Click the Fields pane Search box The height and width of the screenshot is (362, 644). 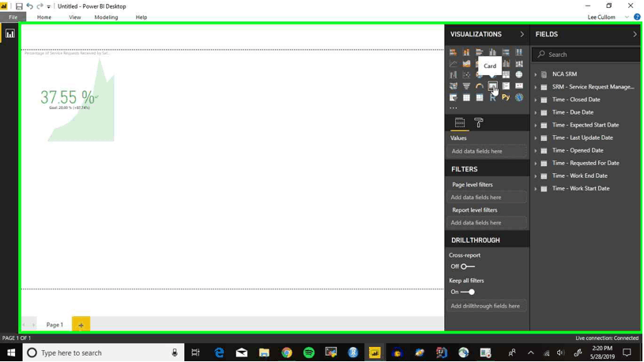click(586, 55)
